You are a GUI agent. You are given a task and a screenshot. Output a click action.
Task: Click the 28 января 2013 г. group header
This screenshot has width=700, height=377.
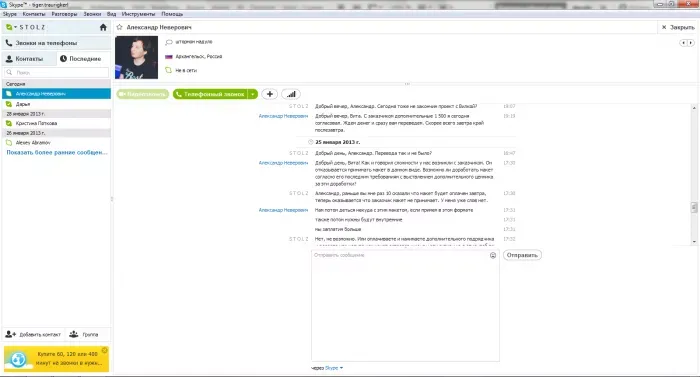pos(56,114)
